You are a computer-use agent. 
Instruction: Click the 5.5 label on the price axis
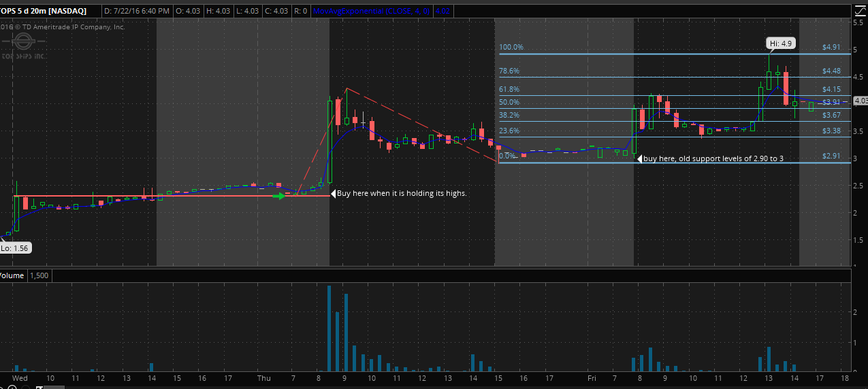[x=859, y=22]
